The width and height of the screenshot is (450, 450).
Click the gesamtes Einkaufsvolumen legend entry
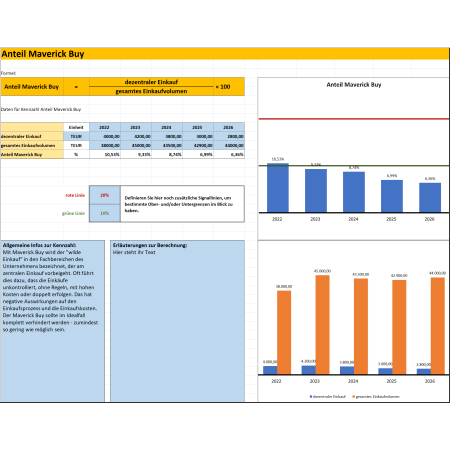[376, 396]
